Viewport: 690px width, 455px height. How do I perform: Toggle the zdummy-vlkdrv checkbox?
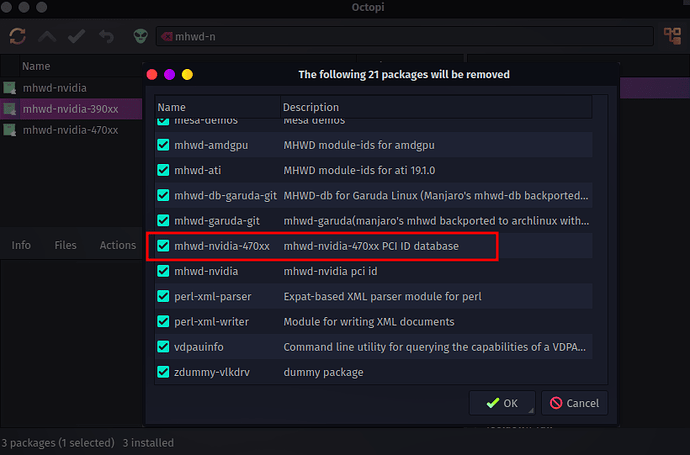[x=163, y=372]
